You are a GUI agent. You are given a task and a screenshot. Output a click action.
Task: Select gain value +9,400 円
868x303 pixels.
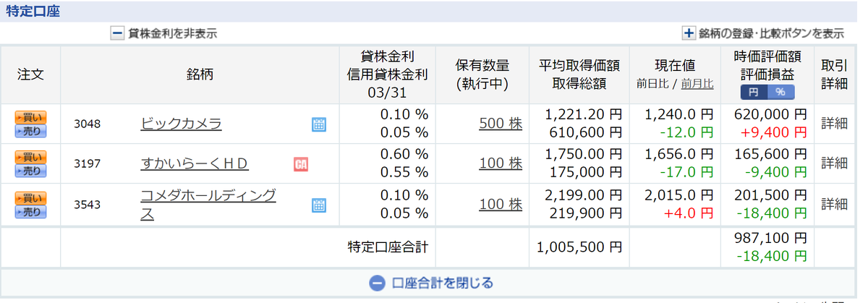(773, 132)
